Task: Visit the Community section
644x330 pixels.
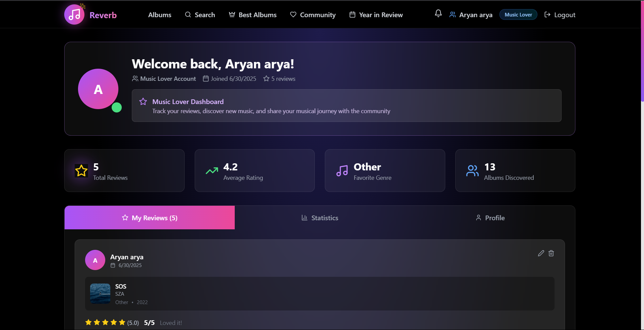Action: 313,15
